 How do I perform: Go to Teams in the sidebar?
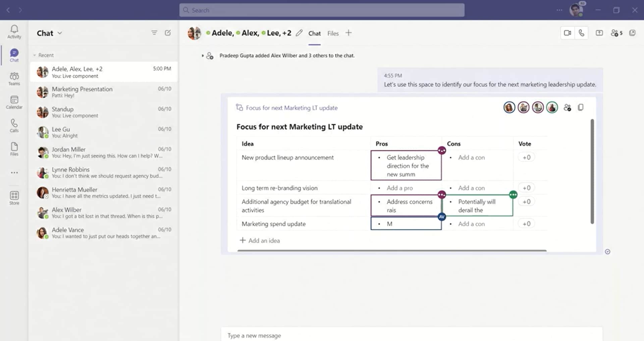pyautogui.click(x=14, y=79)
